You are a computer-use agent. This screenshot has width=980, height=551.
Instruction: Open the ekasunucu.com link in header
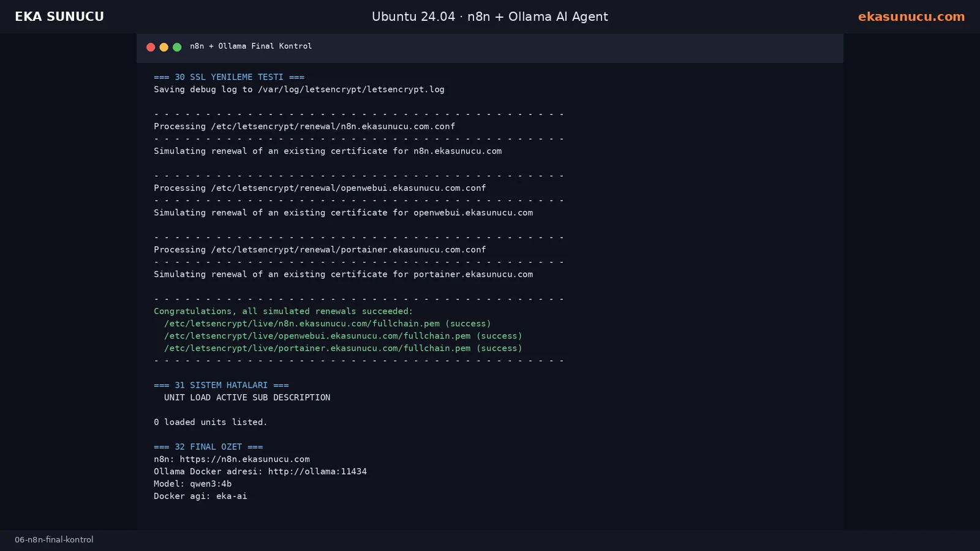[911, 17]
